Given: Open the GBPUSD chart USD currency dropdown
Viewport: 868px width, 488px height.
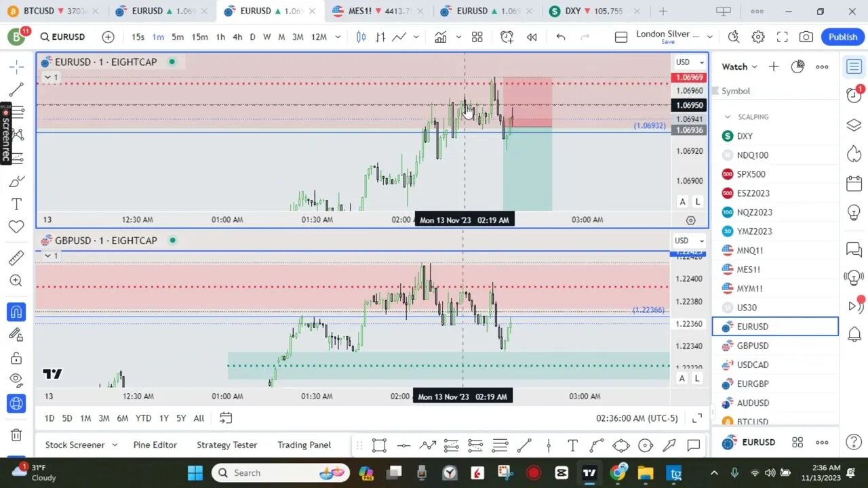Looking at the screenshot, I should tap(690, 241).
